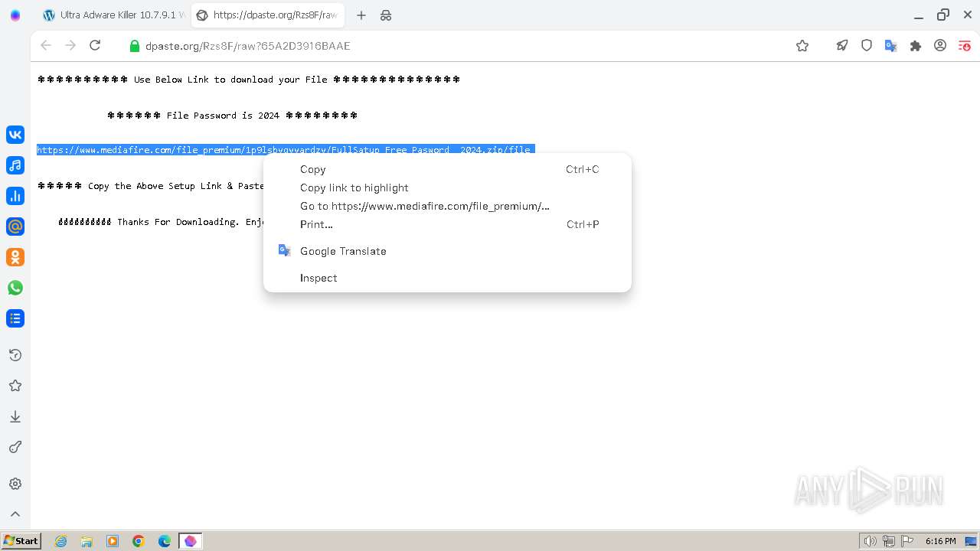
Task: Reload the current page
Action: [x=95, y=46]
